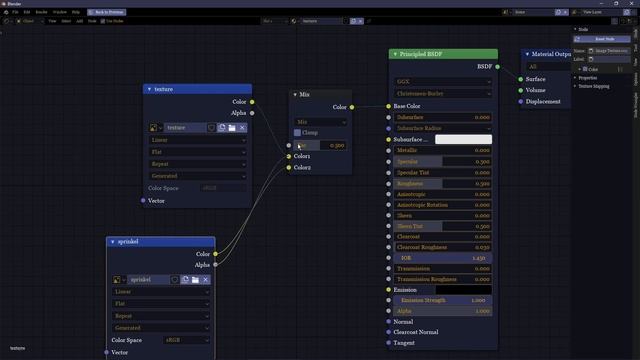
Task: Open Node menu in node editor header
Action: pos(92,21)
